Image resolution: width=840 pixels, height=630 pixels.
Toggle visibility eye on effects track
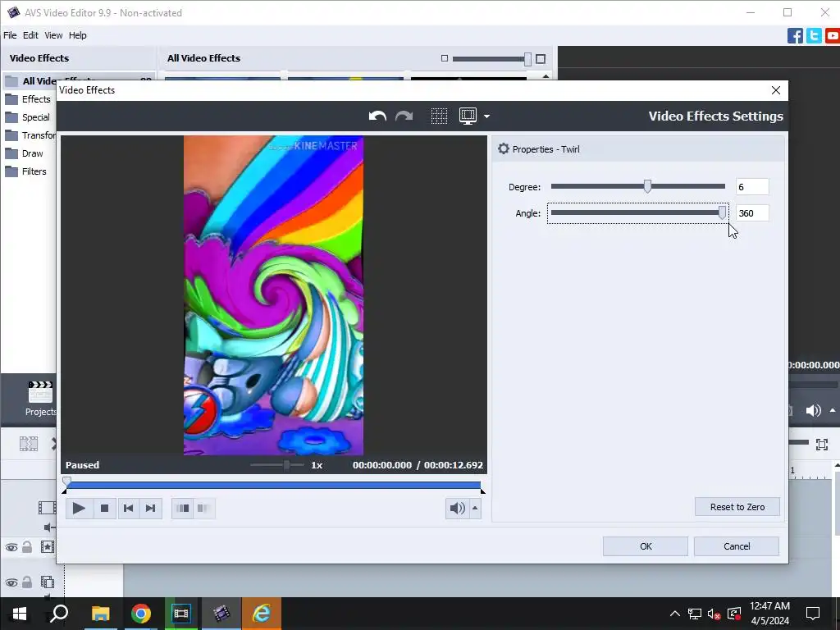(x=11, y=547)
